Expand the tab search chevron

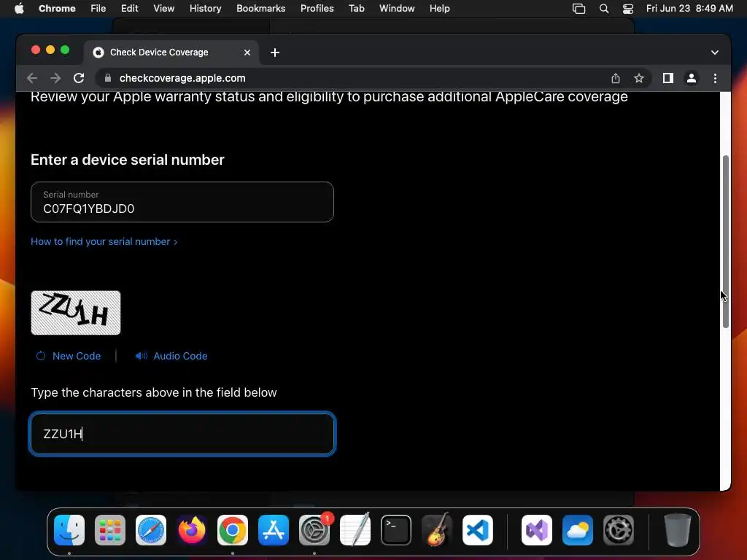(715, 52)
